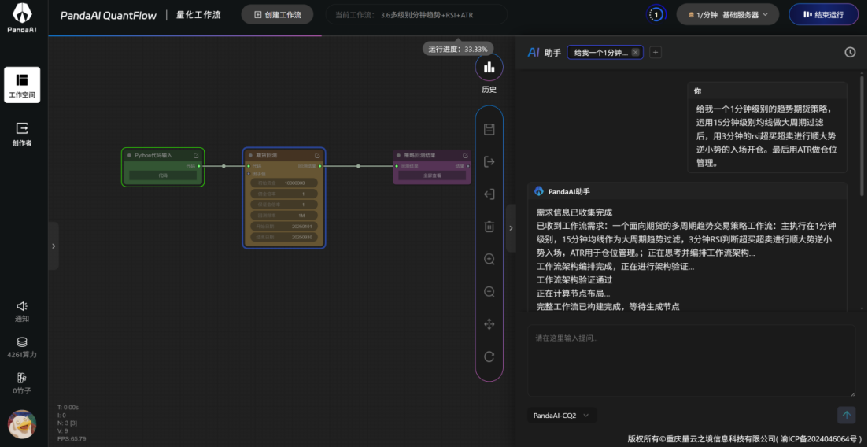Click the four-arrow fit view icon
This screenshot has height=447, width=868.
(489, 324)
